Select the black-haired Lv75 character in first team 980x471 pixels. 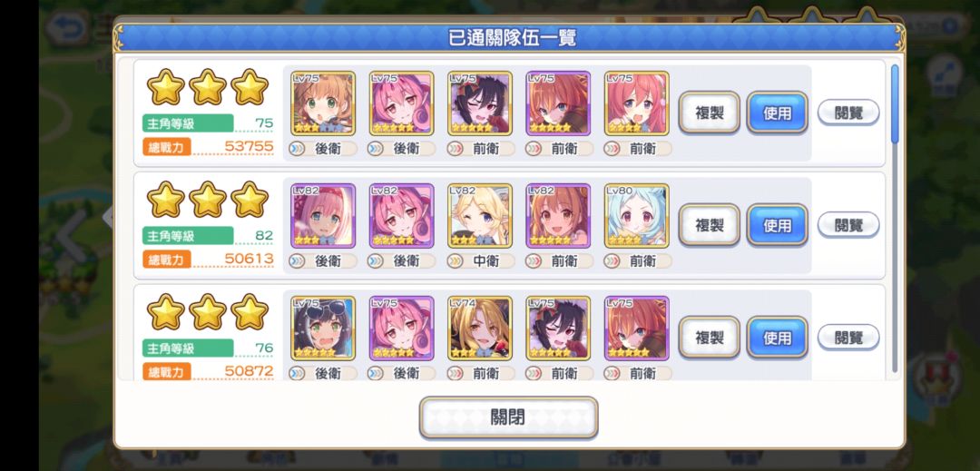coord(480,103)
